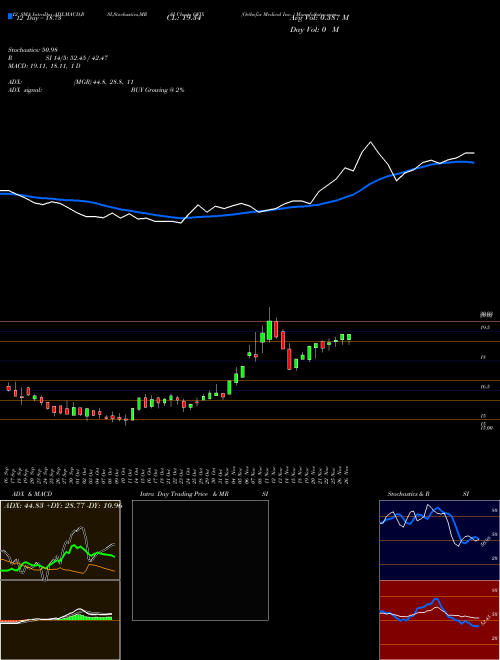Click the '19.5' price axis label
Image resolution: width=500 pixels, height=660 pixels.
484,327
